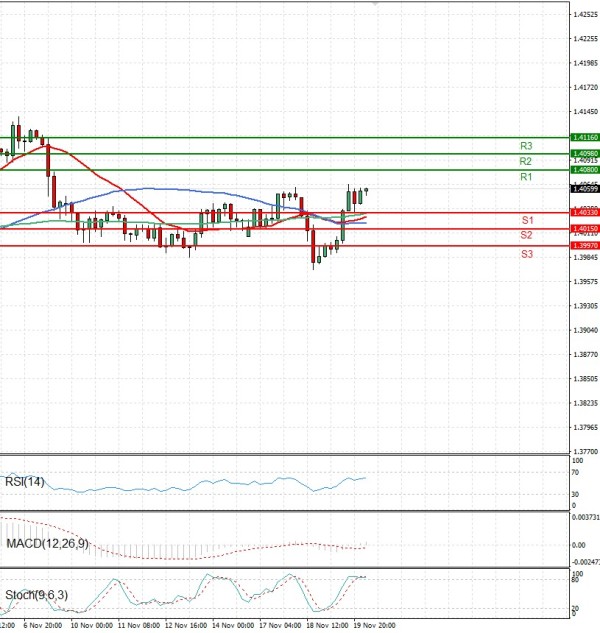Click the 14 Nov 00:00 time axis label

[x=232, y=625]
